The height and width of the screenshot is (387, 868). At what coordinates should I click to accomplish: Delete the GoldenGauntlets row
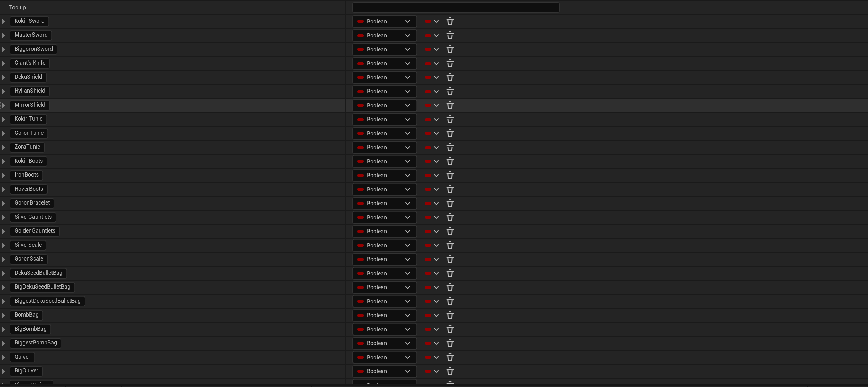click(x=450, y=232)
